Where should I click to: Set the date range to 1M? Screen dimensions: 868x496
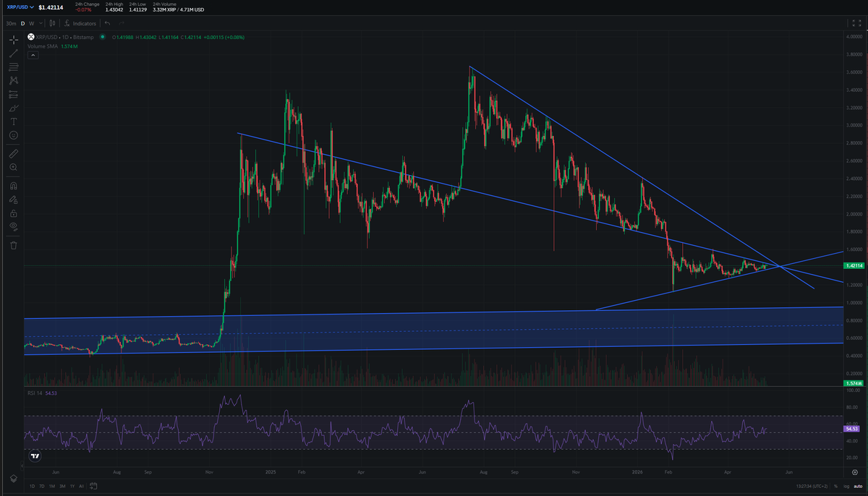click(x=52, y=486)
